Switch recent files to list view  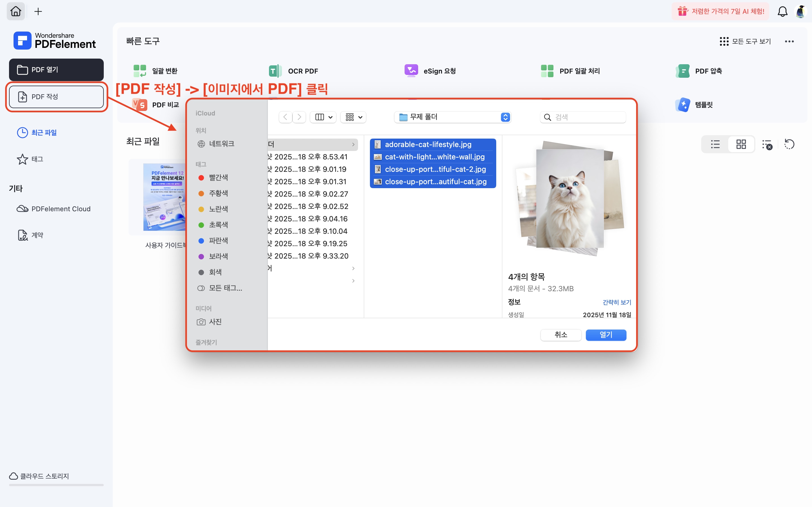tap(715, 144)
